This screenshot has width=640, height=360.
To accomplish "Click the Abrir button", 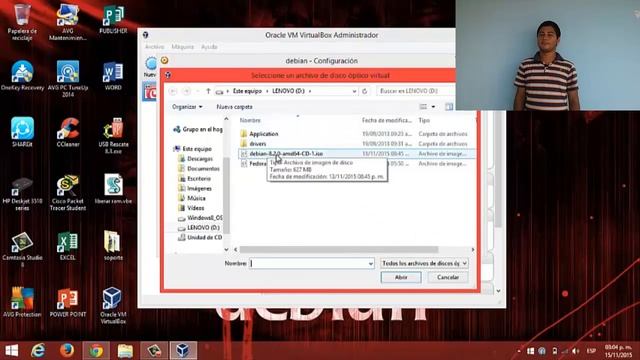I will click(401, 277).
